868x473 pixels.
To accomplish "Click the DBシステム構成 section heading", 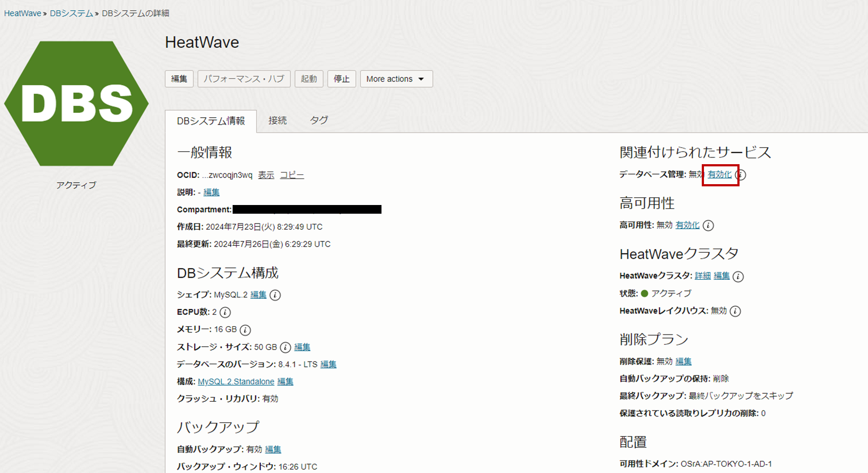I will click(x=227, y=273).
